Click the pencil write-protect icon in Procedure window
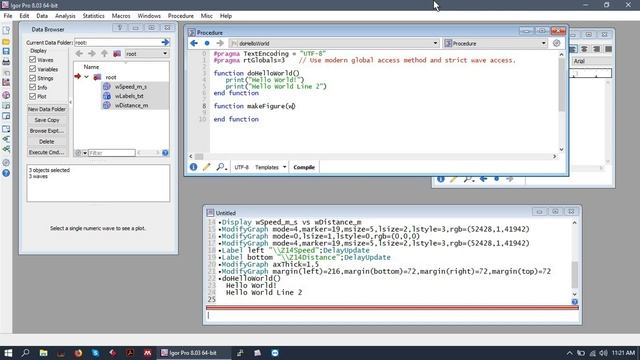Viewport: 640px width, 360px height. tap(207, 167)
